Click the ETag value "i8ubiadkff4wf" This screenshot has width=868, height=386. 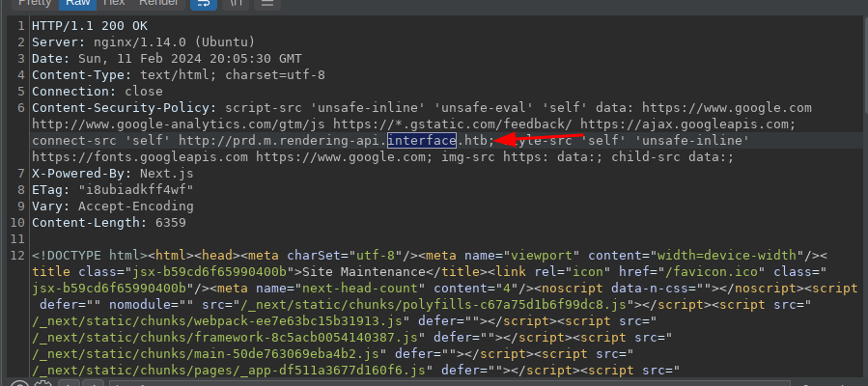pyautogui.click(x=135, y=190)
